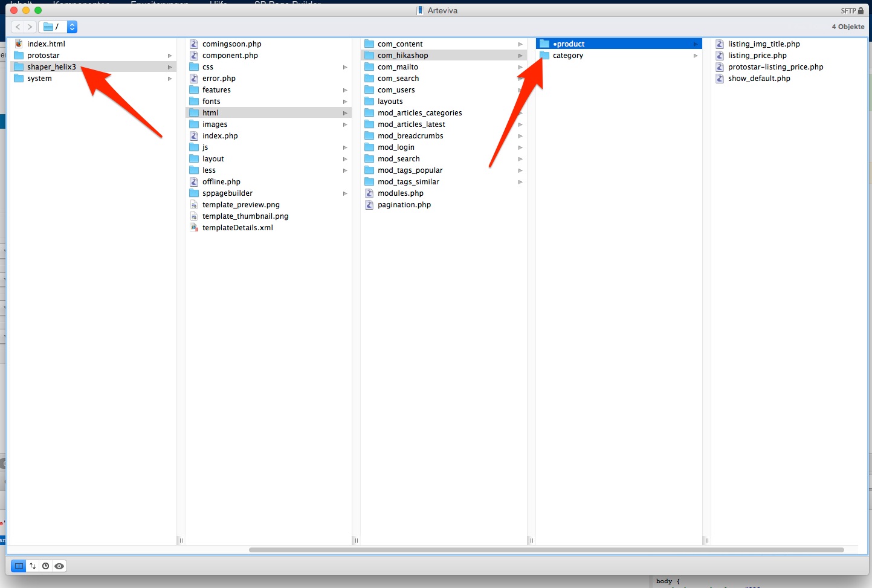Select the listing_price.php file name
The width and height of the screenshot is (872, 588).
(x=757, y=56)
